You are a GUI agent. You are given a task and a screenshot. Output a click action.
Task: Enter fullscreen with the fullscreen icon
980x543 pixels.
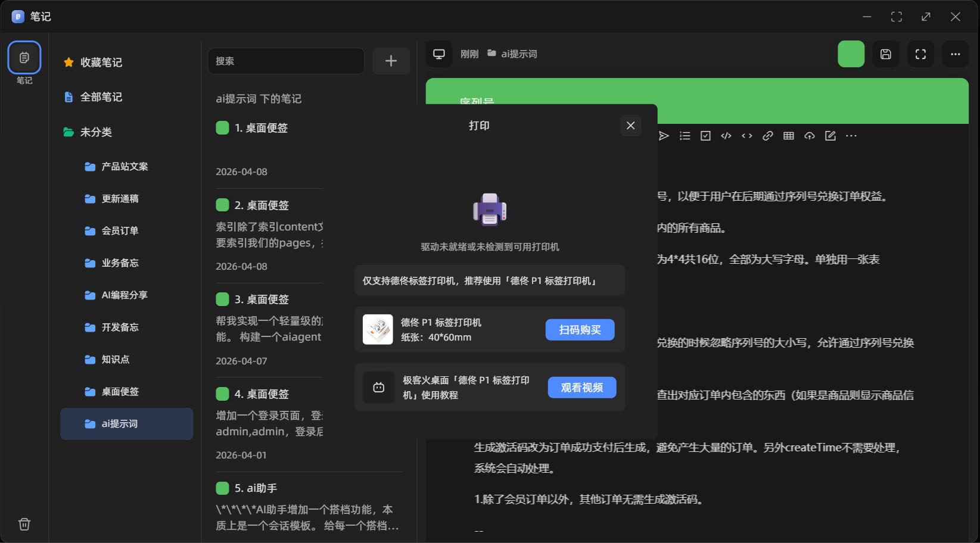pos(920,54)
